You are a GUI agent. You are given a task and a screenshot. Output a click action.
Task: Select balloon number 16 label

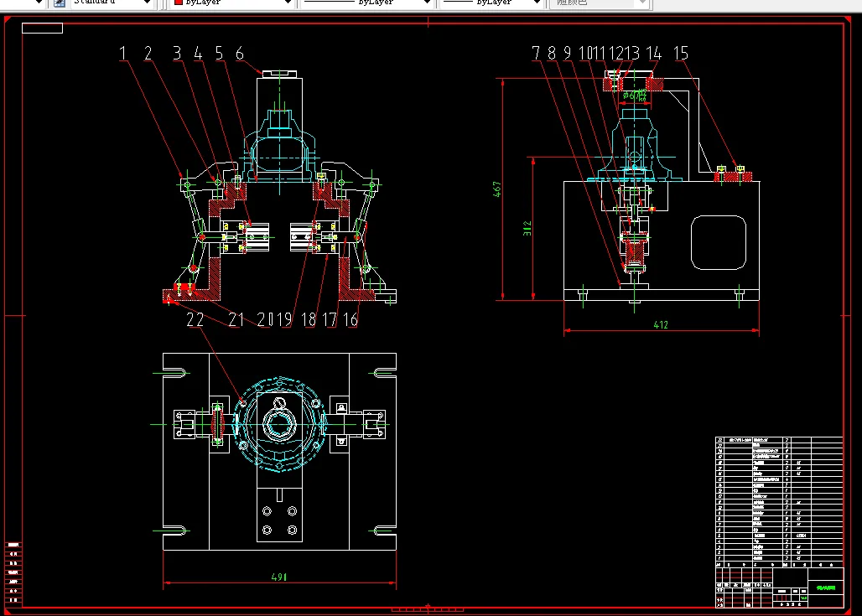point(351,319)
